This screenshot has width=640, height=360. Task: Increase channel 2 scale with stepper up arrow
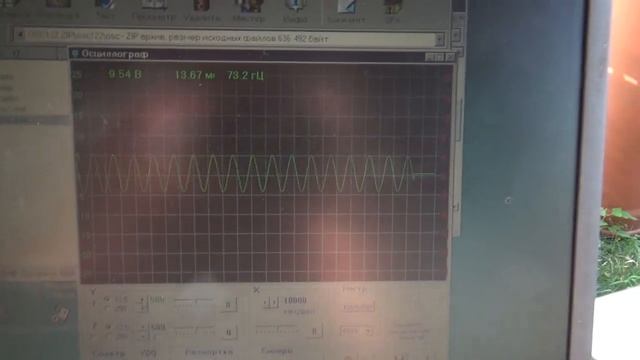click(x=143, y=327)
